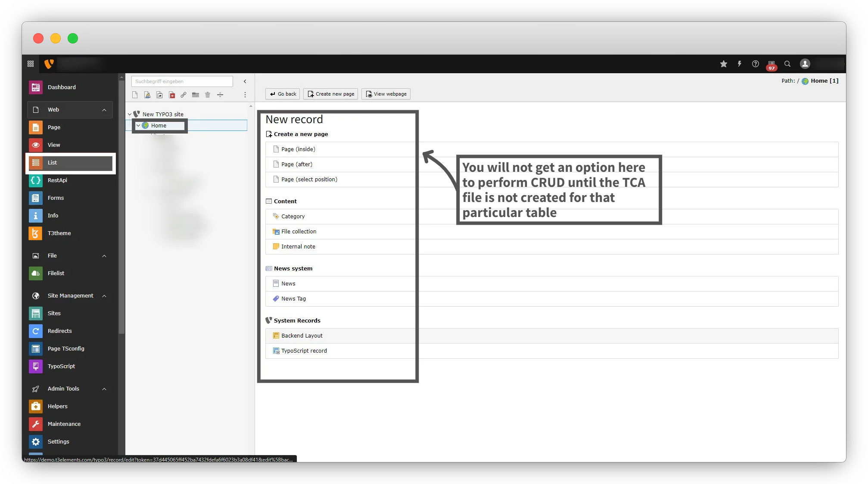The width and height of the screenshot is (868, 484).
Task: Click the help question mark icon
Action: pos(755,64)
